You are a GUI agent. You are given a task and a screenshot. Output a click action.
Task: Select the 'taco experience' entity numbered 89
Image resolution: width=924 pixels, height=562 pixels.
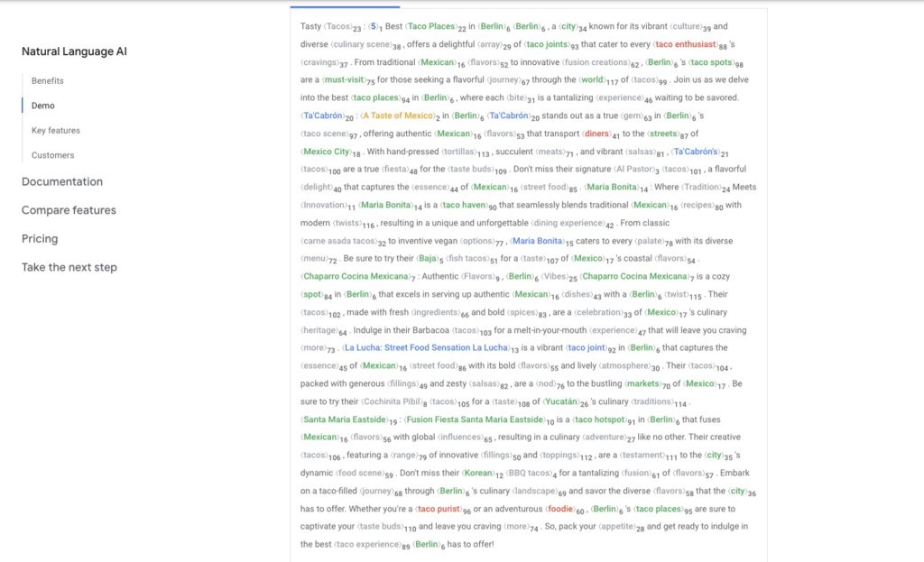point(368,544)
